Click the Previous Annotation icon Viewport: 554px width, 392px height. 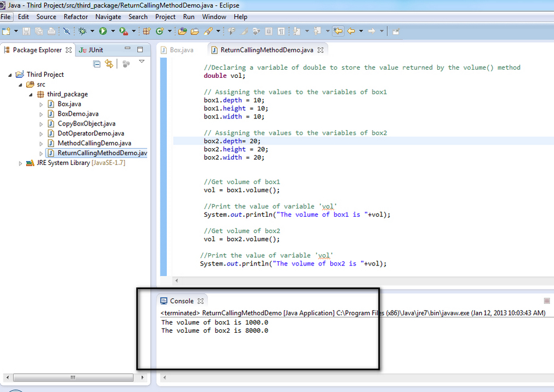(x=317, y=31)
